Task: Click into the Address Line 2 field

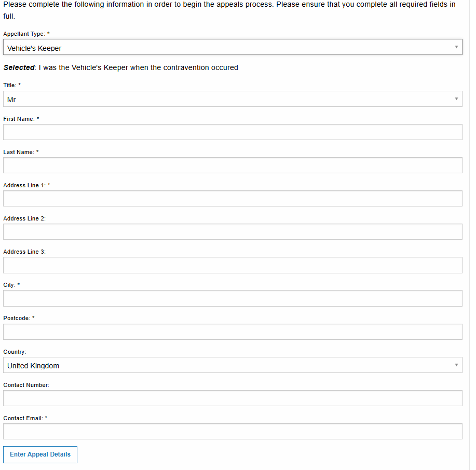Action: [233, 232]
